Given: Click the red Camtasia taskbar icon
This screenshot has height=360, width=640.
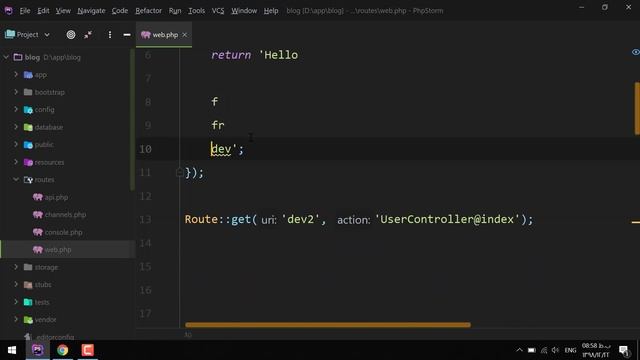Looking at the screenshot, I should 87,350.
